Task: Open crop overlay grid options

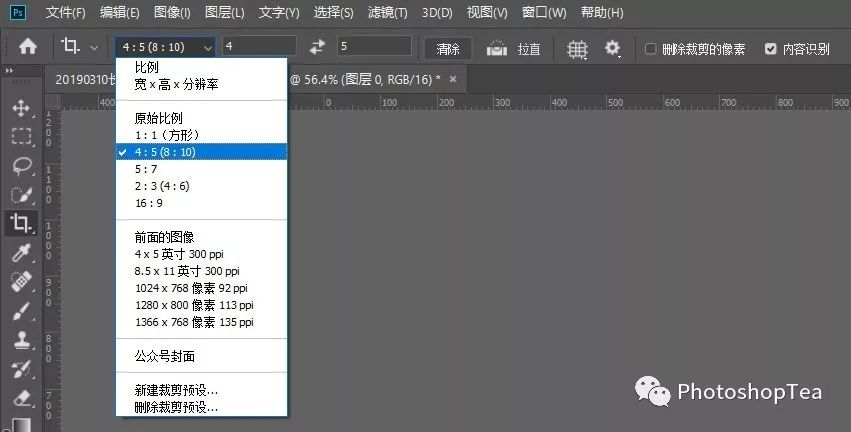Action: coord(577,49)
